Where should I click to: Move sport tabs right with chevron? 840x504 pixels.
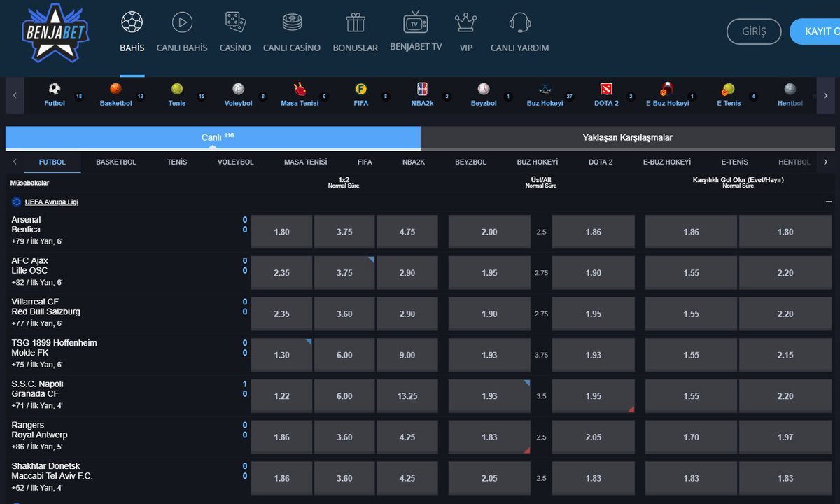click(x=825, y=162)
